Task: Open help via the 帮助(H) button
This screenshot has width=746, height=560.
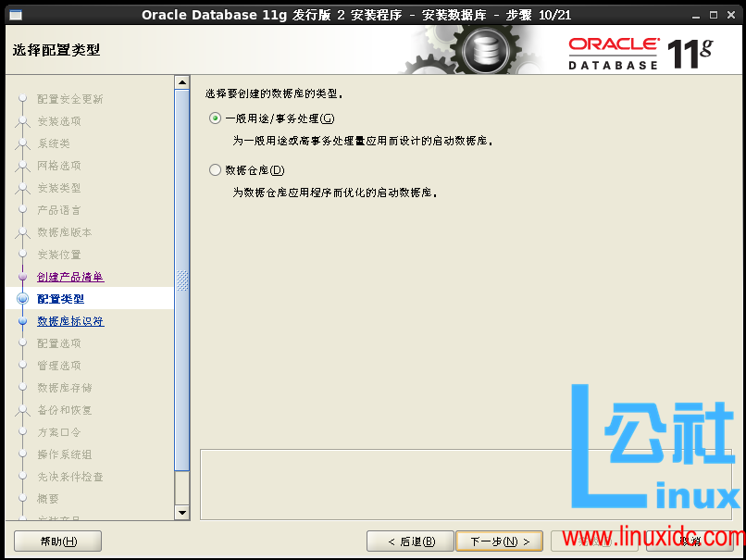Action: (x=57, y=541)
